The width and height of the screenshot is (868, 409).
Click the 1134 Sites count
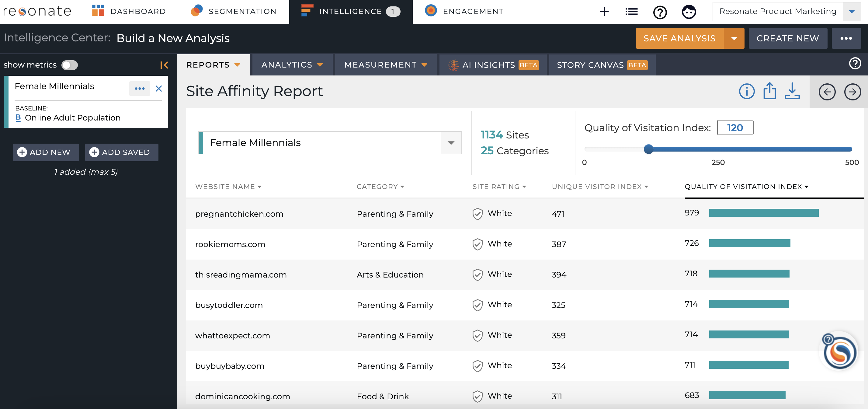505,135
